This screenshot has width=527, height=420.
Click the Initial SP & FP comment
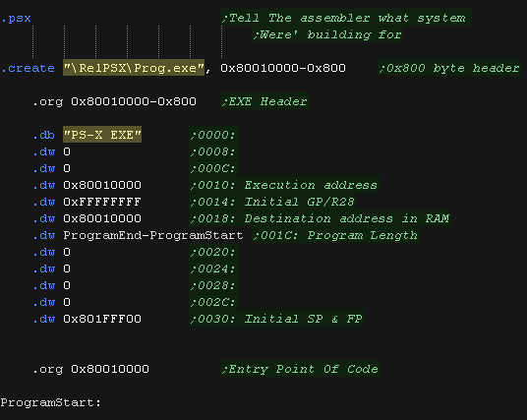(276, 319)
